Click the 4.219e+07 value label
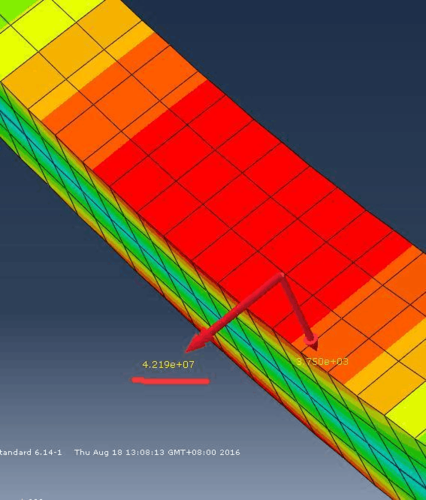The width and height of the screenshot is (426, 500). click(x=168, y=364)
